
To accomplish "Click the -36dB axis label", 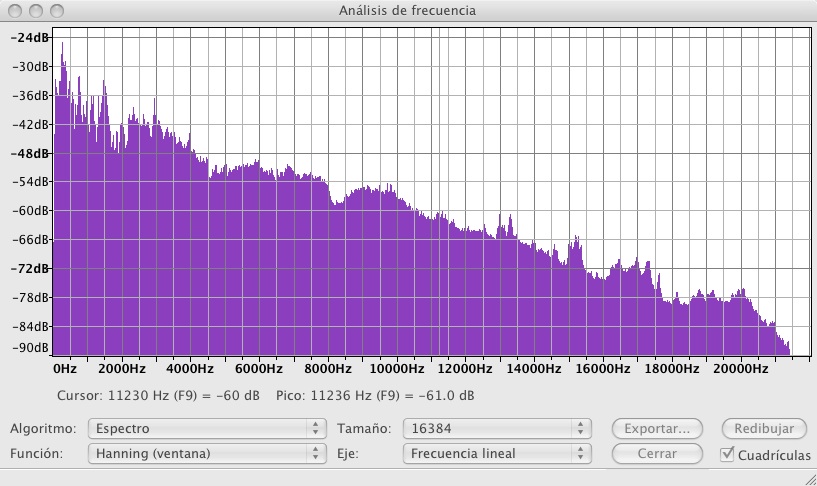I will [31, 96].
